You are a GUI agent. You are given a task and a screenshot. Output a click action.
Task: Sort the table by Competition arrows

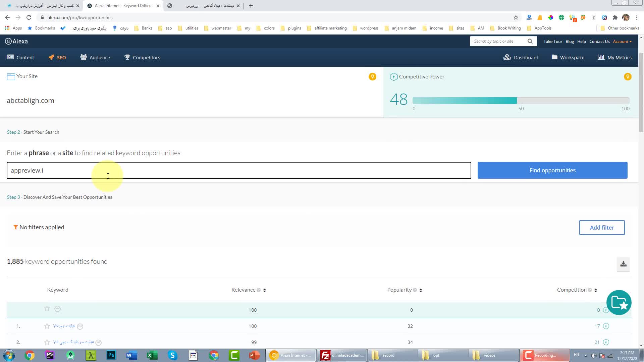coord(596,290)
